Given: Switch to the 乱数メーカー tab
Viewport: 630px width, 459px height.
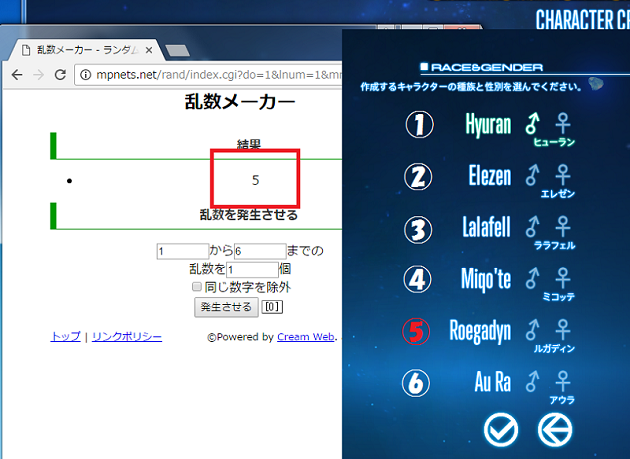Looking at the screenshot, I should tap(86, 50).
